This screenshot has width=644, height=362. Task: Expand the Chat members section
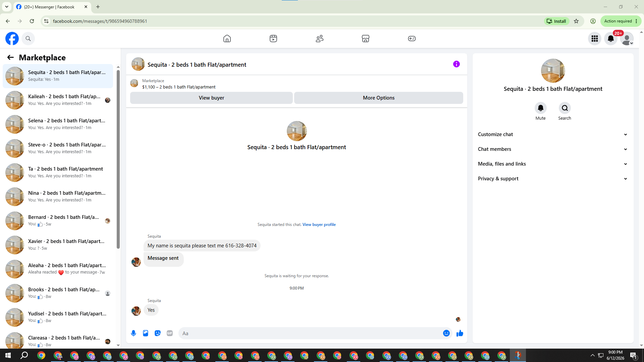coord(553,149)
